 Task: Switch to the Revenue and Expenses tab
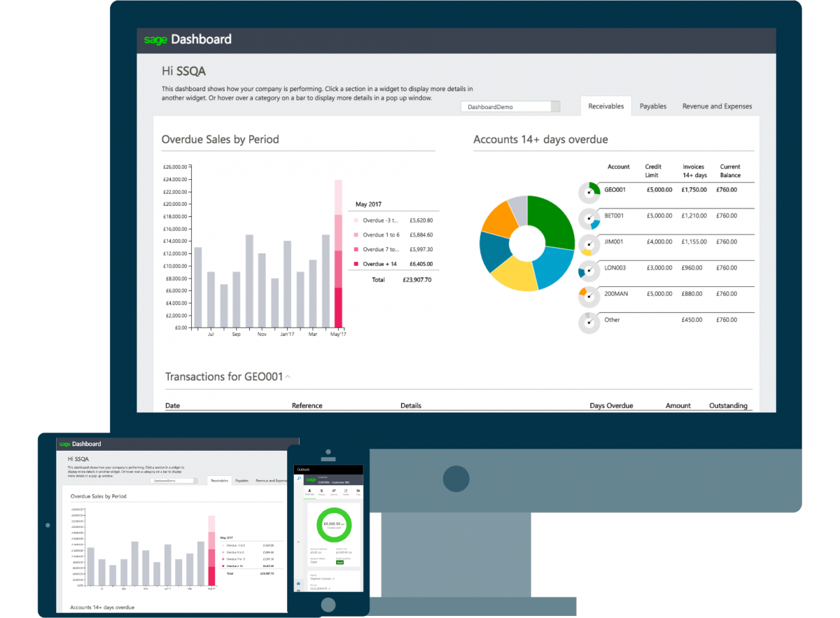(x=717, y=106)
